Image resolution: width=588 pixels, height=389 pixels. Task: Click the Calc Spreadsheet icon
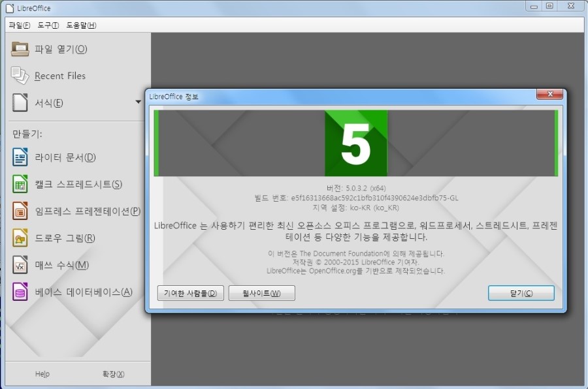click(20, 184)
